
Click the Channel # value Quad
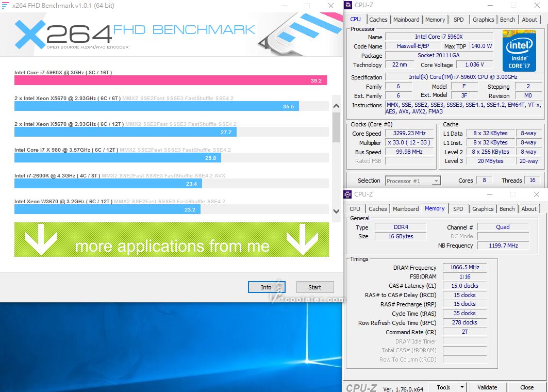503,227
